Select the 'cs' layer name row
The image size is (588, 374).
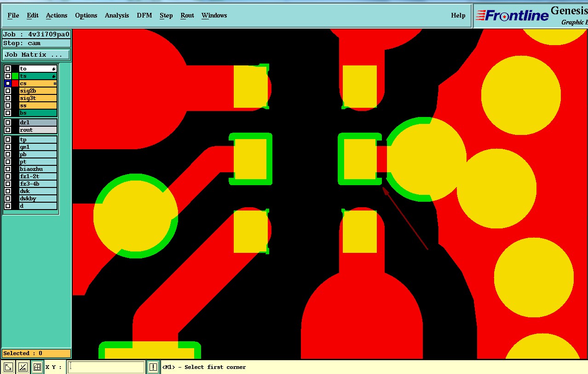coord(38,83)
